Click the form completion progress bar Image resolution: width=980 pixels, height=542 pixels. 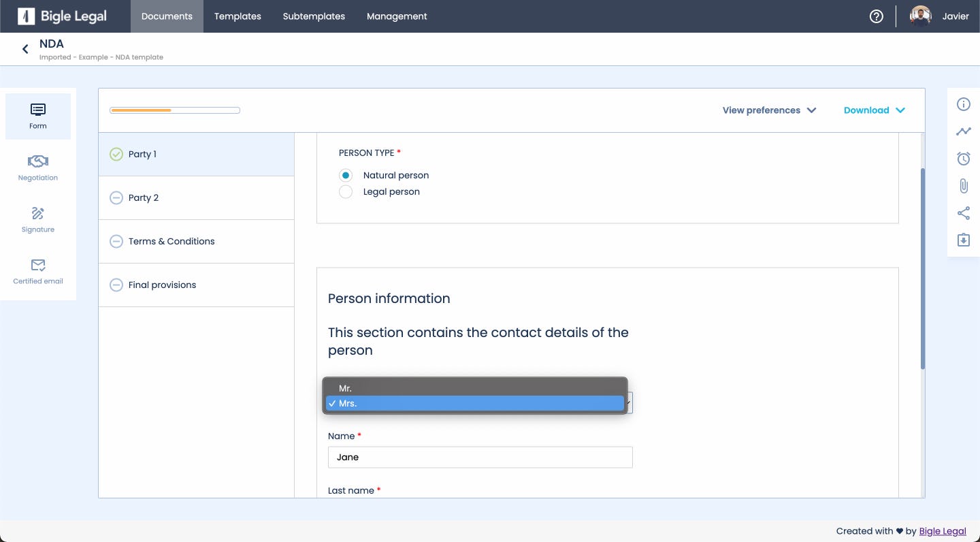[x=175, y=110]
